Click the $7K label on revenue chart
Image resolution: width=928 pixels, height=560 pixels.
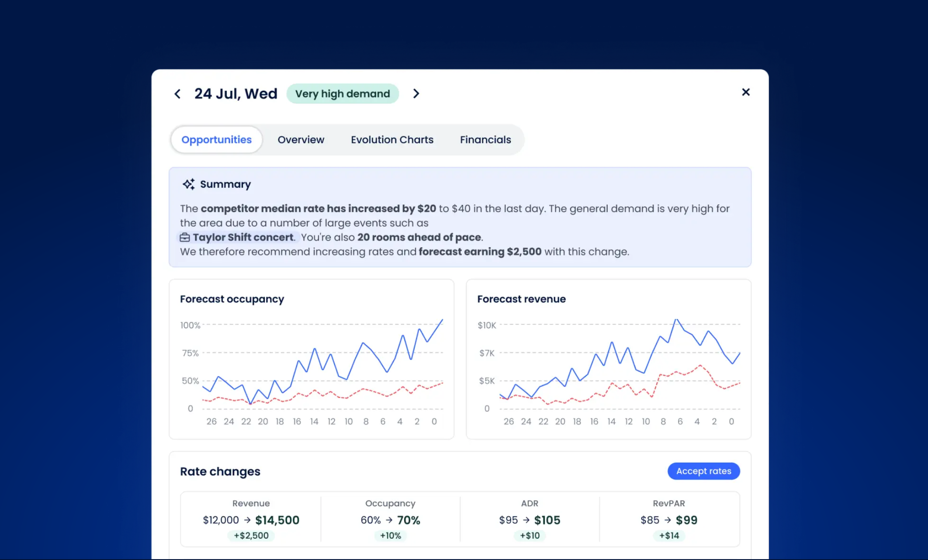point(487,353)
